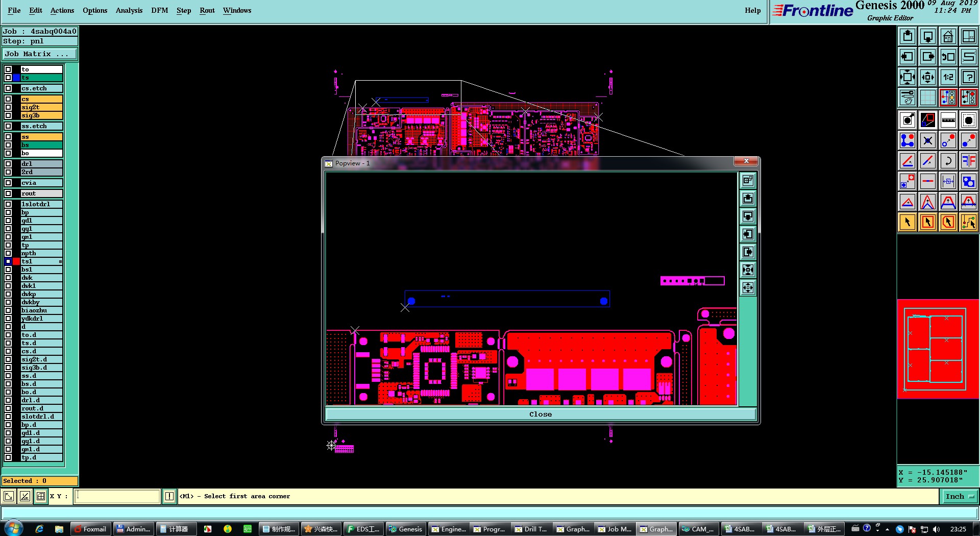Switch to Foxmail in the taskbar
980x536 pixels.
pos(91,529)
